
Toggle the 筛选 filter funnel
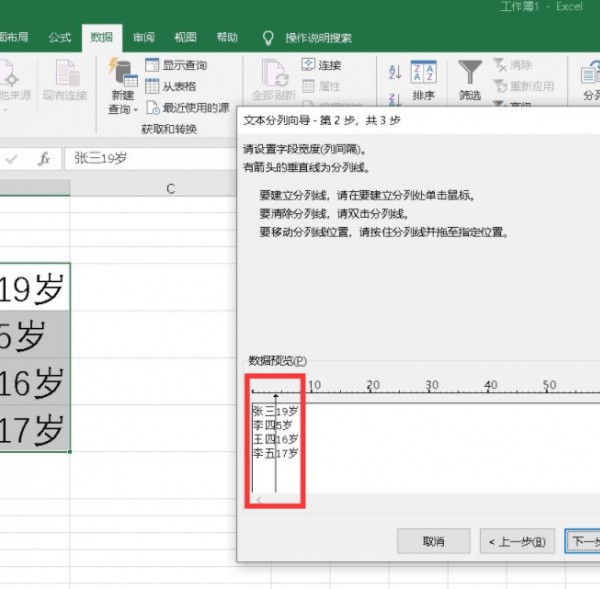[470, 80]
